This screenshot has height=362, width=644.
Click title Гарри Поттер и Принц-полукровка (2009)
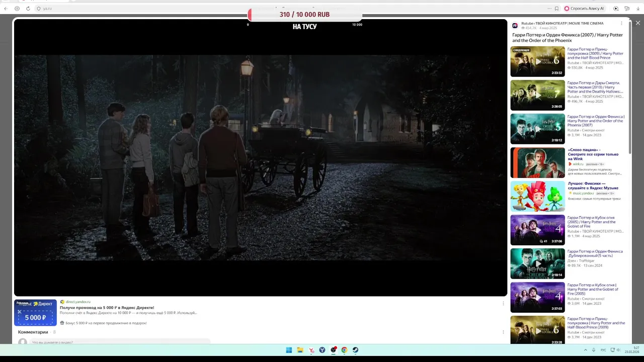595,53
